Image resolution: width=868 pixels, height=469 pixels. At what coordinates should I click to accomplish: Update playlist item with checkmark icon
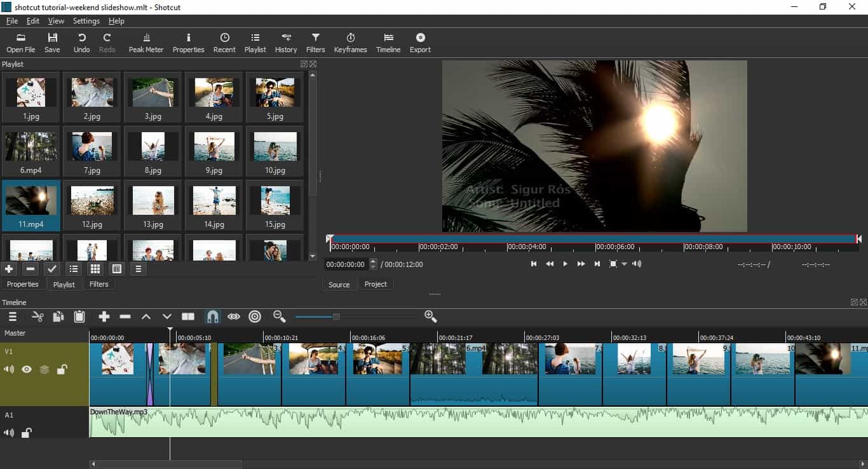click(x=52, y=269)
